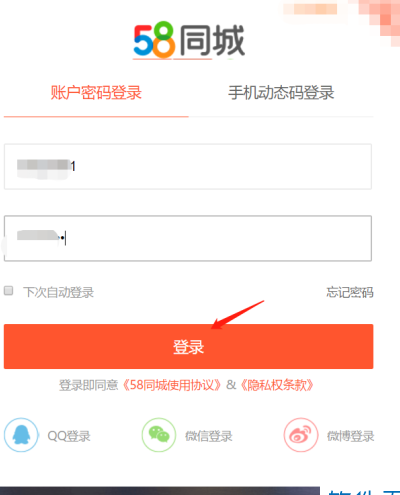Switch to the 手机动态码登录 tab
The width and height of the screenshot is (400, 495).
(281, 92)
